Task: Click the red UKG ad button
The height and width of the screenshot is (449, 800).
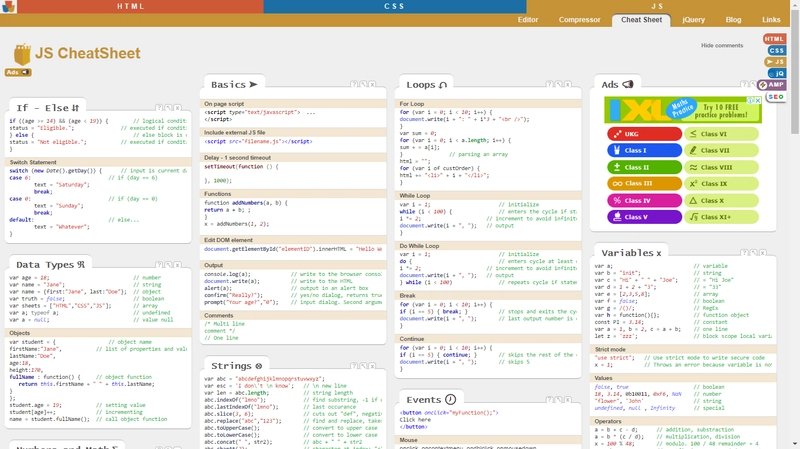Action: click(x=644, y=134)
